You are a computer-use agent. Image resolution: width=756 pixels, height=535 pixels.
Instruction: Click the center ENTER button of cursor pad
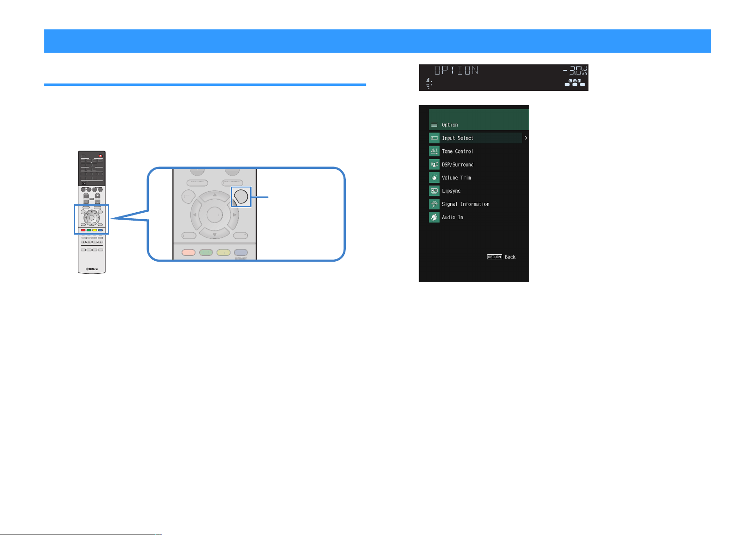click(x=215, y=215)
